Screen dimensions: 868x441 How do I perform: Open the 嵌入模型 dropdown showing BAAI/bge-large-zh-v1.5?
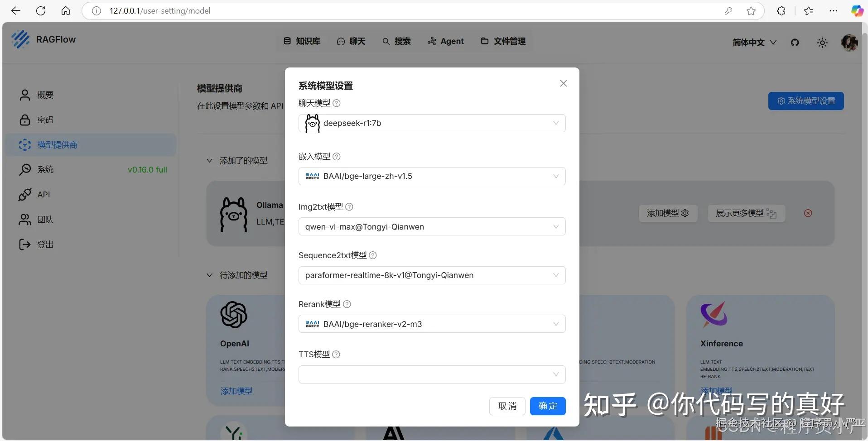(x=432, y=176)
